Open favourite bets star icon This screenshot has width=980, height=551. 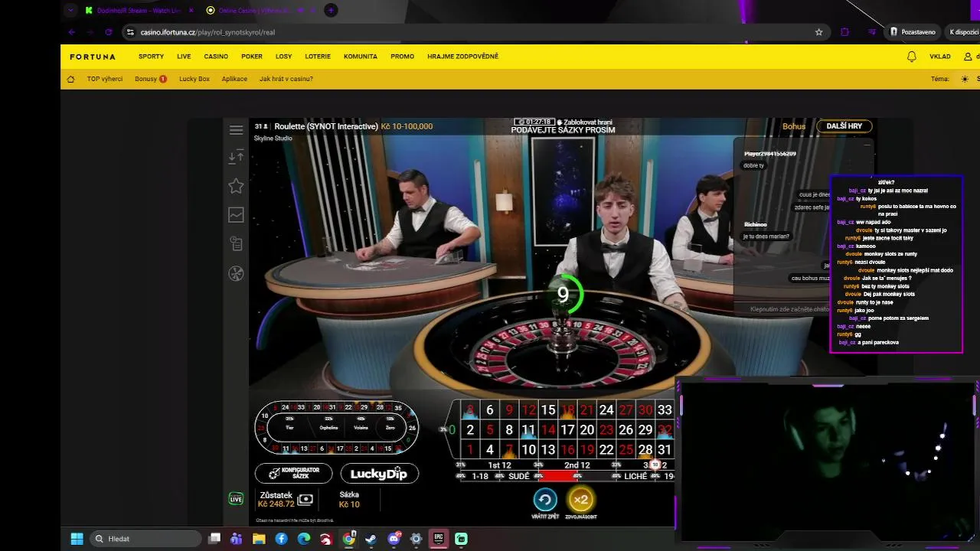point(236,186)
